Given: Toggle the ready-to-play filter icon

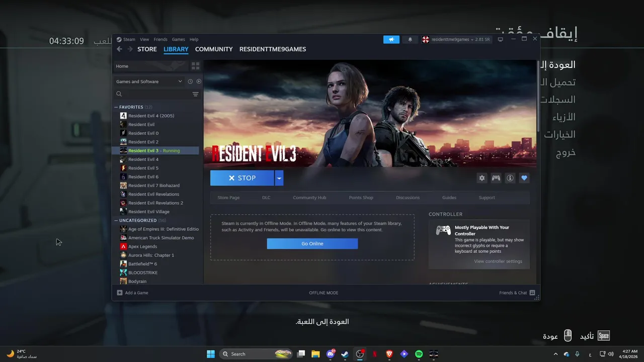Looking at the screenshot, I should point(199,81).
